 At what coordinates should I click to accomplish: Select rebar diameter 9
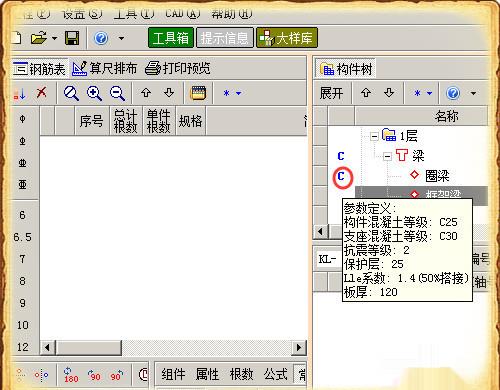[22, 303]
